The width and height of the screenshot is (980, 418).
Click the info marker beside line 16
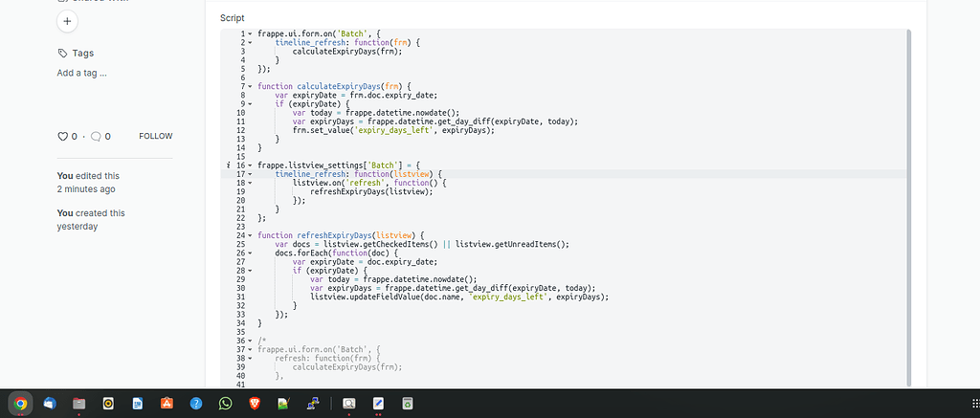pyautogui.click(x=228, y=165)
